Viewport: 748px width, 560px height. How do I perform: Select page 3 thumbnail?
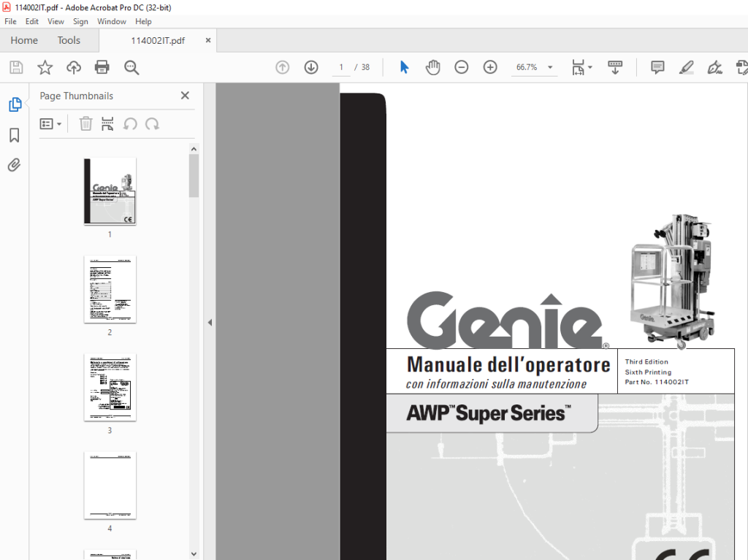(x=110, y=387)
